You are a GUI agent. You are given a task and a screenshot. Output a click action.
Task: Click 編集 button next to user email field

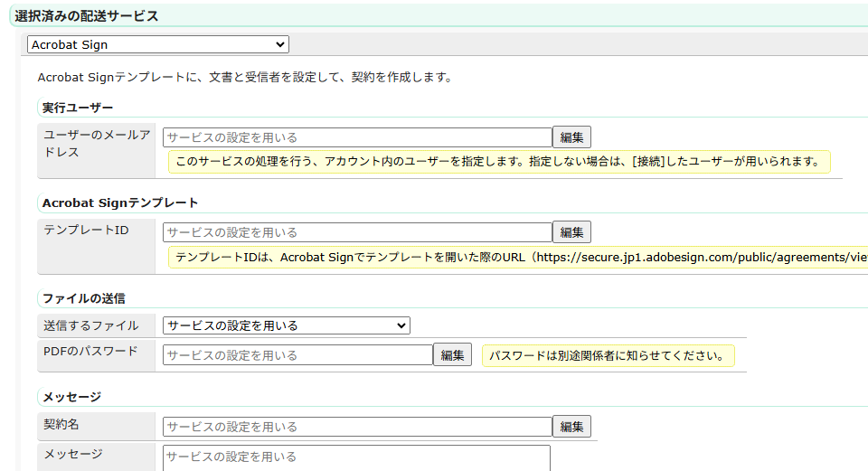tap(571, 137)
